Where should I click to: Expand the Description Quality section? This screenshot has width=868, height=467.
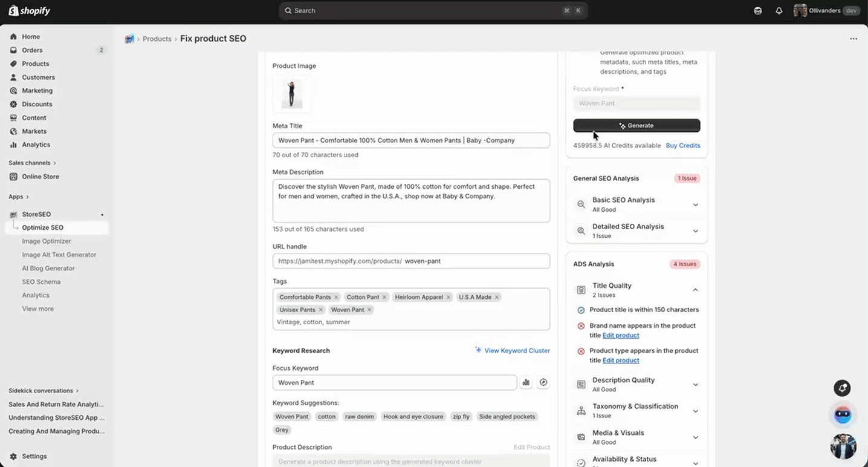[x=695, y=384]
